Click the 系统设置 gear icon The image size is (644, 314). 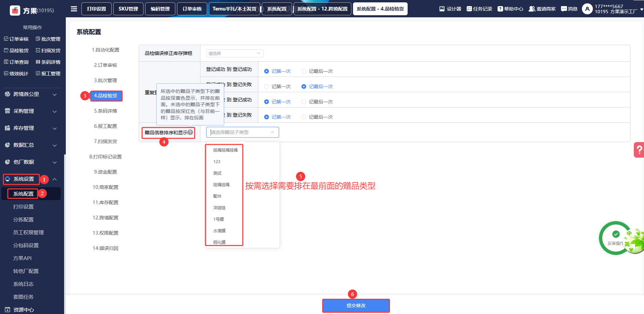tap(7, 179)
